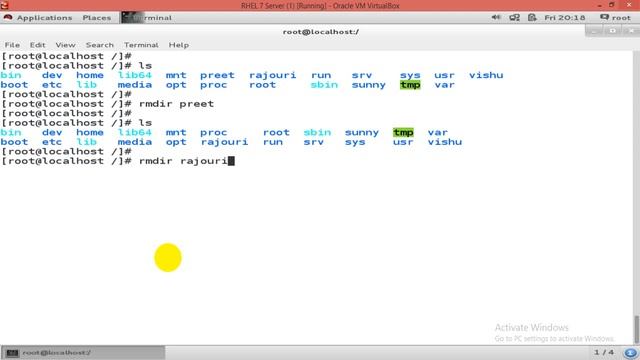Click the 'rmdir rajouri' command text
640x360 pixels.
183,161
